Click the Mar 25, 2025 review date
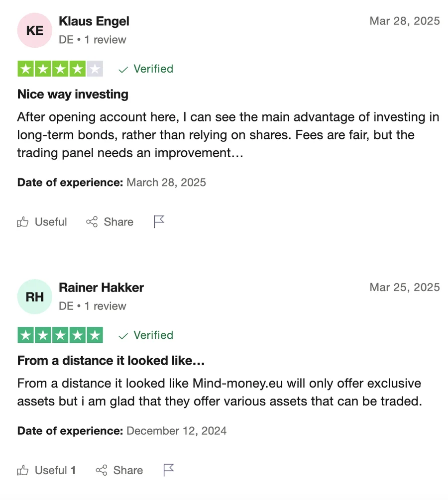This screenshot has width=448, height=500. (x=404, y=288)
